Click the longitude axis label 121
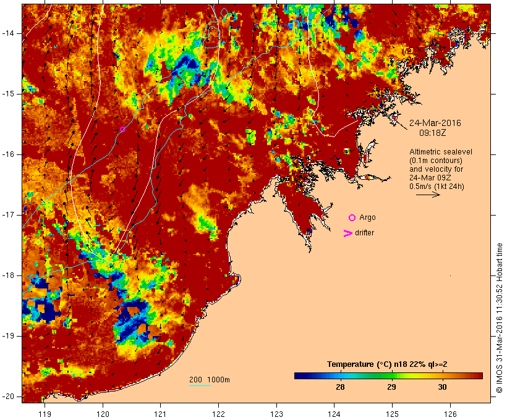Screen dimensions: 507x420 [x=160, y=414]
